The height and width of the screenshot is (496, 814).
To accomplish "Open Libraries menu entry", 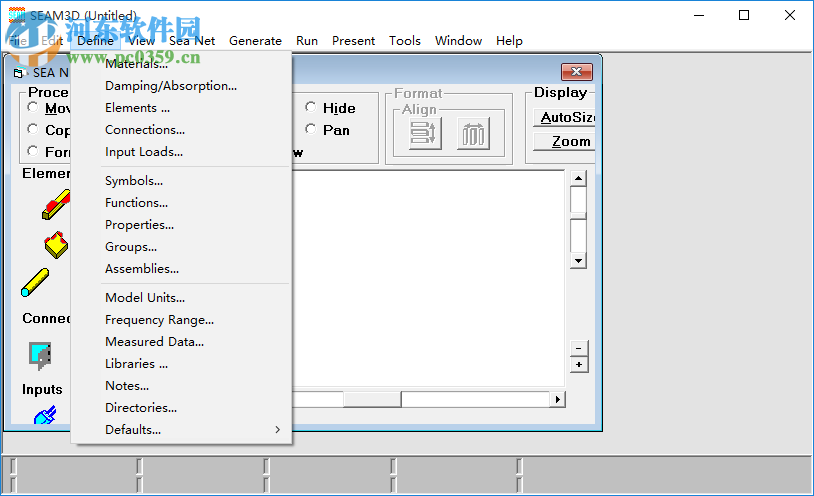I will 181,364.
